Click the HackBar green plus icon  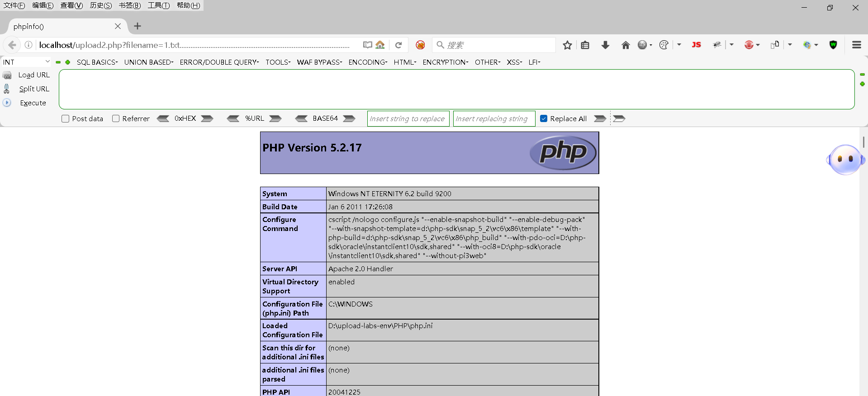67,62
